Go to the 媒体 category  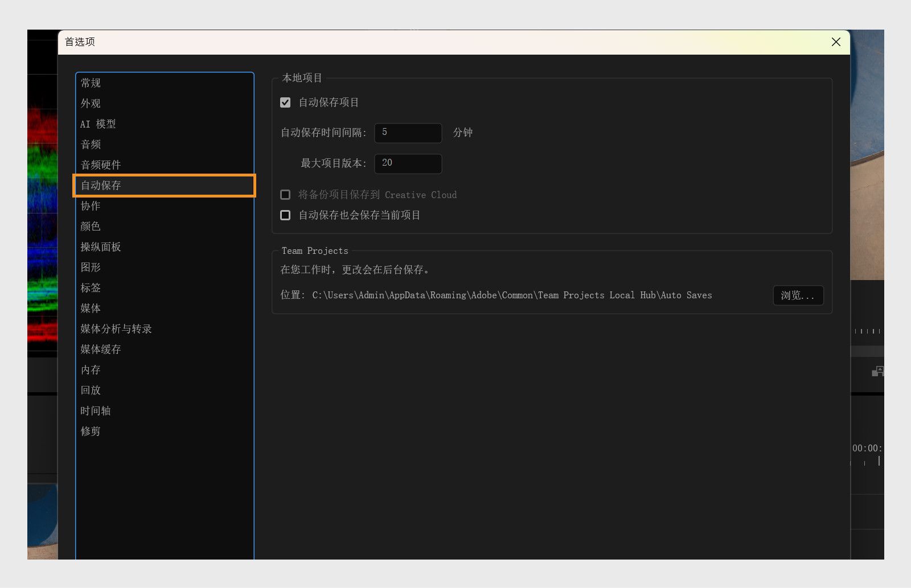[x=165, y=309]
